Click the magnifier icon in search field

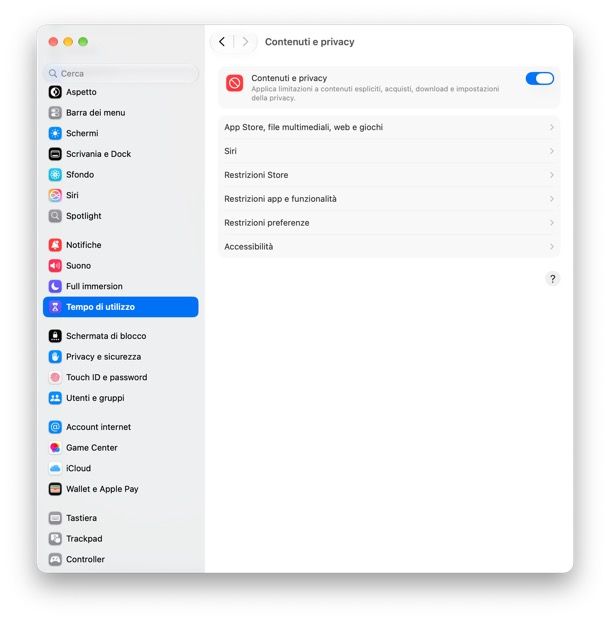pos(53,73)
